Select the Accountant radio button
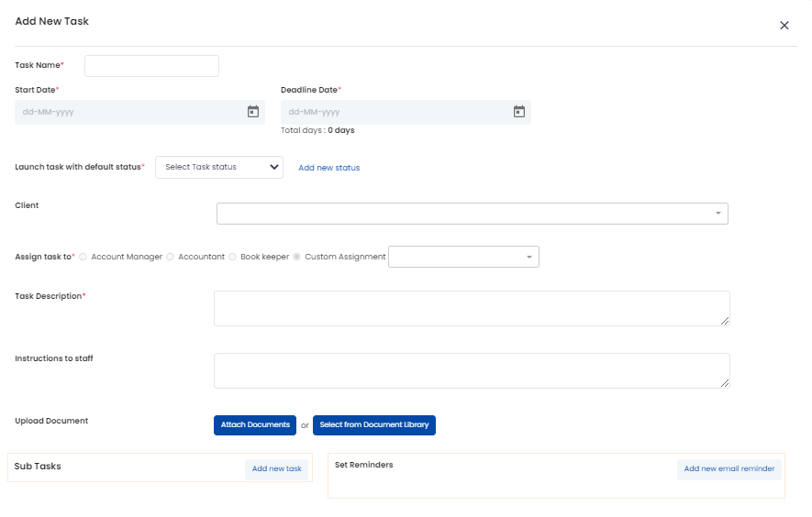The width and height of the screenshot is (812, 517). pyautogui.click(x=170, y=257)
